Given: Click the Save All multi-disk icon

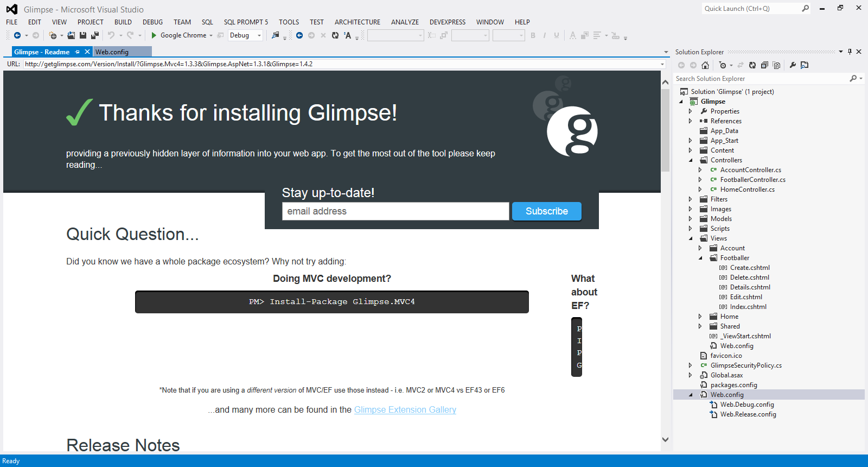Looking at the screenshot, I should [94, 35].
